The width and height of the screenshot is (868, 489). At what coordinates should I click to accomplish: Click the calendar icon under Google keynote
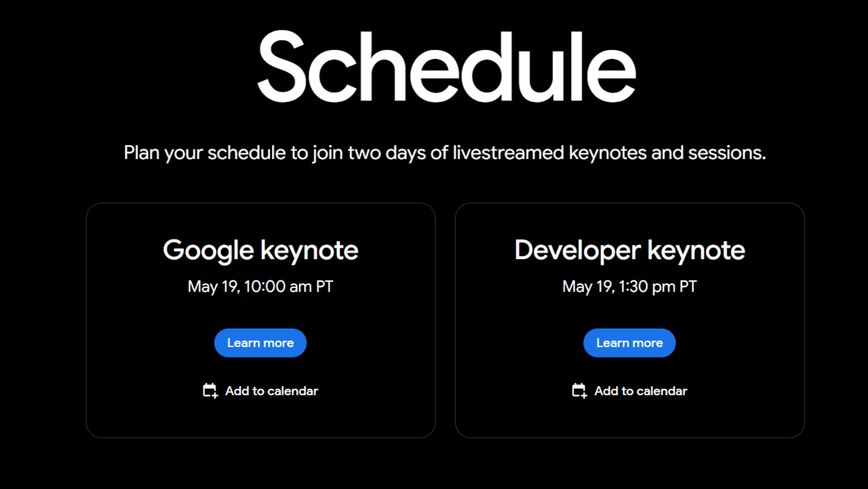click(x=210, y=391)
